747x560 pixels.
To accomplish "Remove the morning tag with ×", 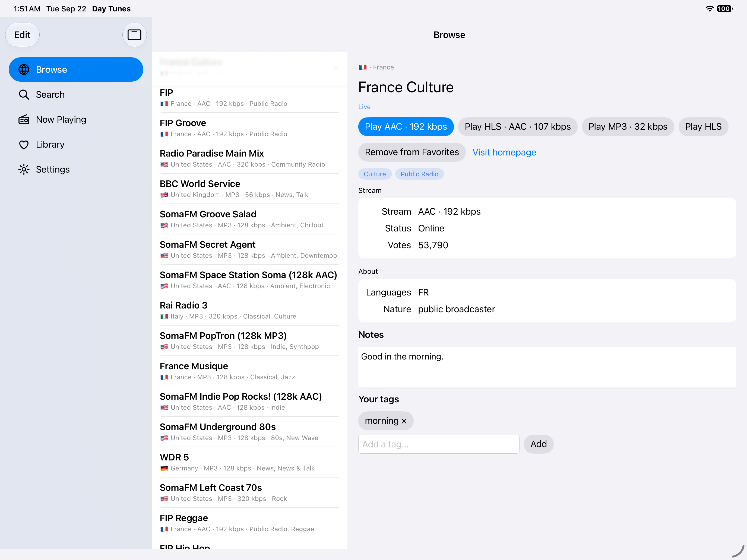I will [404, 421].
